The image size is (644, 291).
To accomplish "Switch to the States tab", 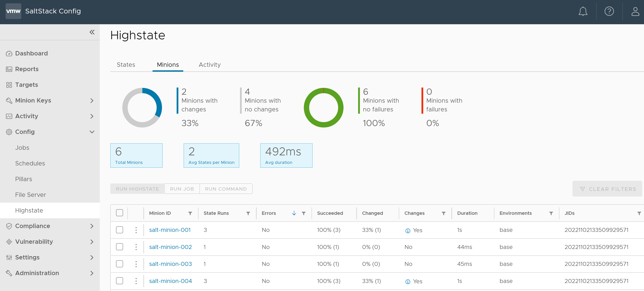I will 126,65.
